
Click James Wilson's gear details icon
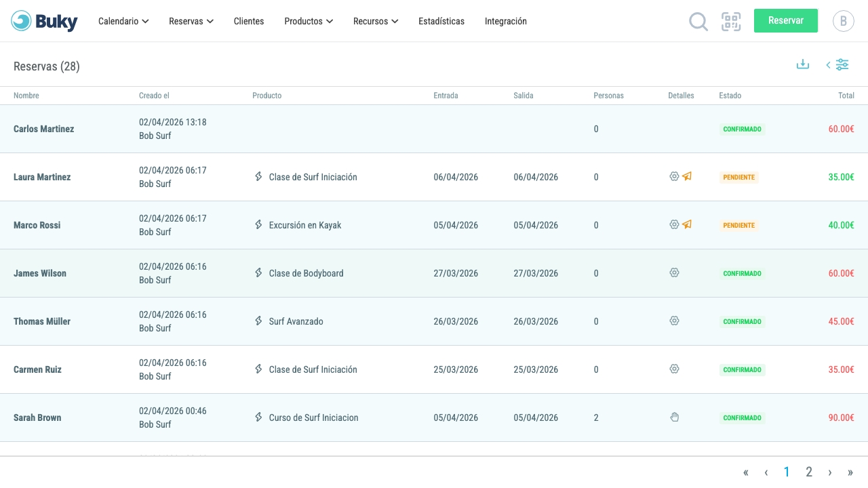coord(674,272)
